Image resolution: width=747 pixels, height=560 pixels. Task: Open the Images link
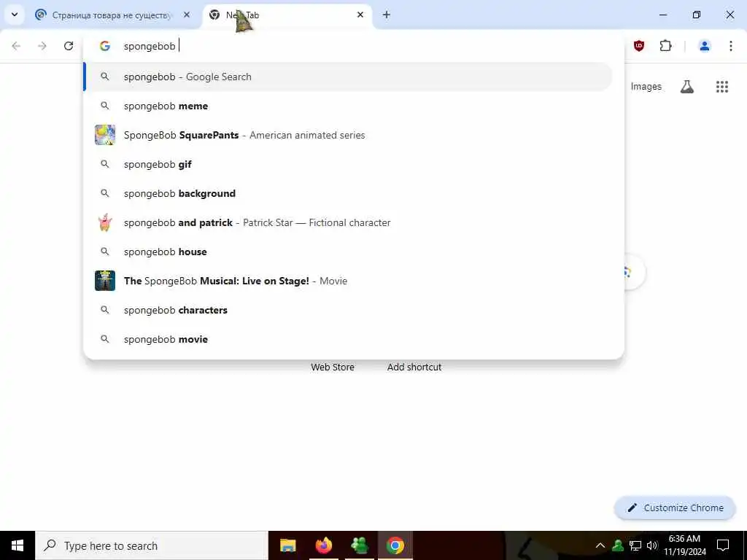click(646, 87)
